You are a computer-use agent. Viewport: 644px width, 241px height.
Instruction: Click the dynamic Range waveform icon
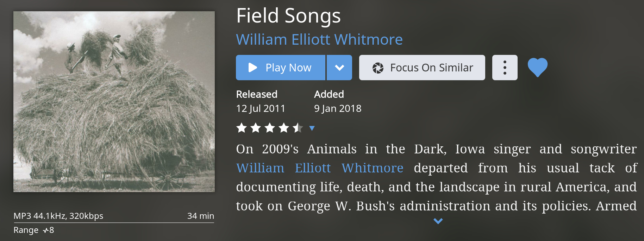click(x=46, y=231)
